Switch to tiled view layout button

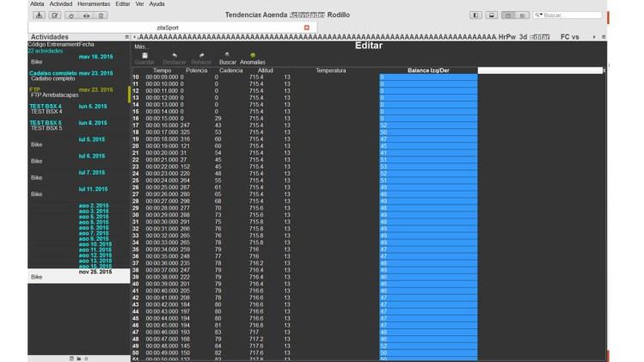tap(522, 15)
